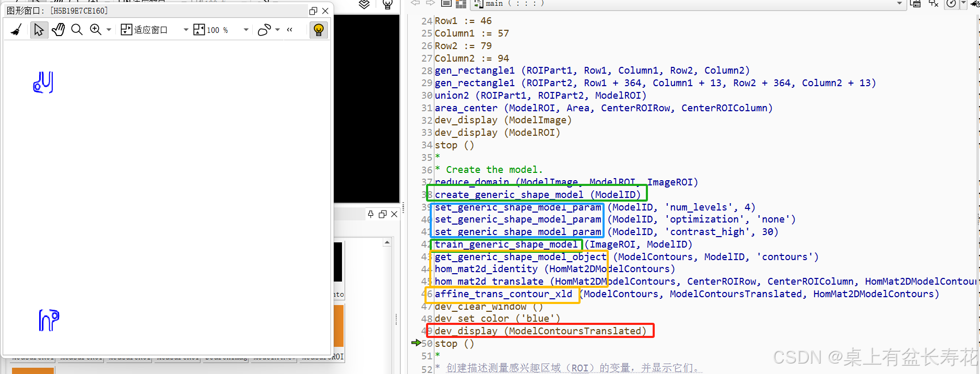Screen dimensions: 980x374
Task: Select the orange variable thumbnail
Action: (339, 325)
